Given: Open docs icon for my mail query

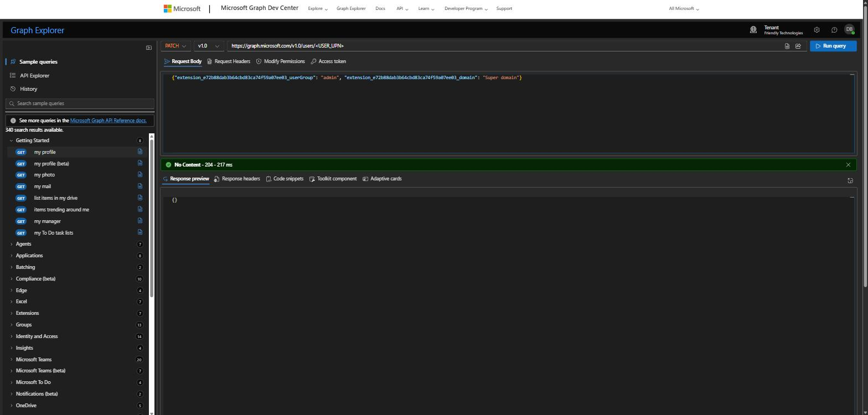Looking at the screenshot, I should pyautogui.click(x=140, y=186).
